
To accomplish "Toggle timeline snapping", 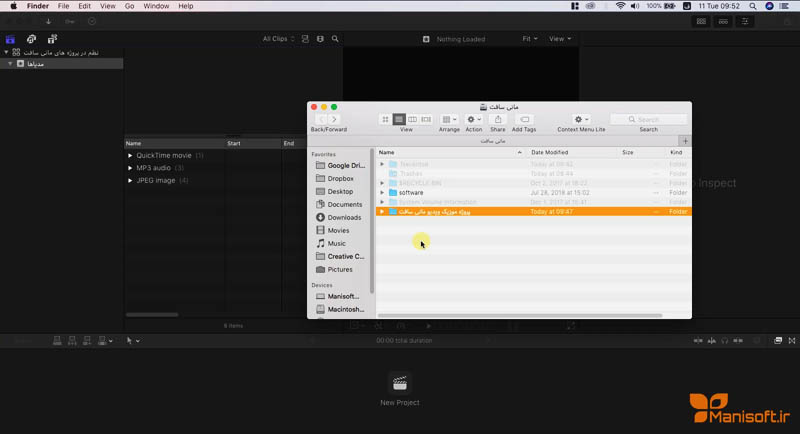I will coord(738,341).
